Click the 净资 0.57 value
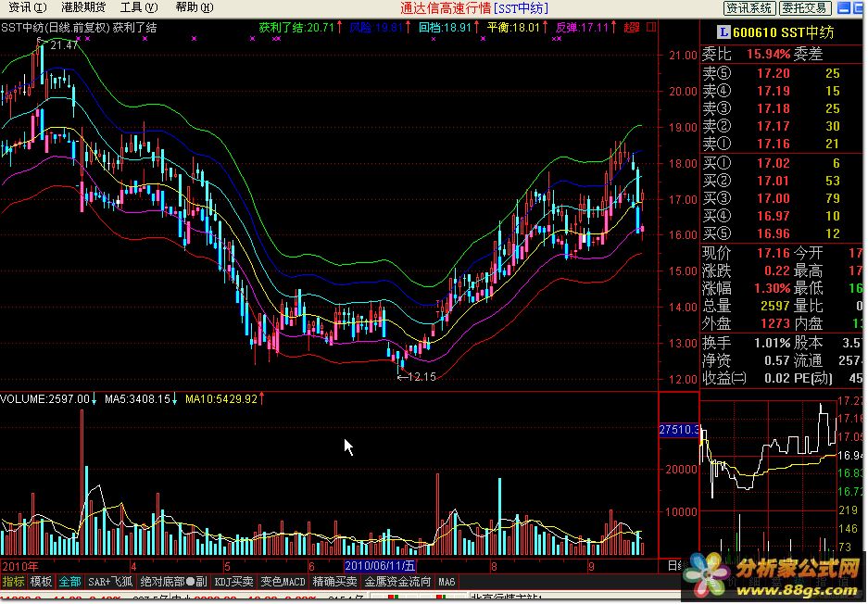This screenshot has width=868, height=604. click(777, 361)
